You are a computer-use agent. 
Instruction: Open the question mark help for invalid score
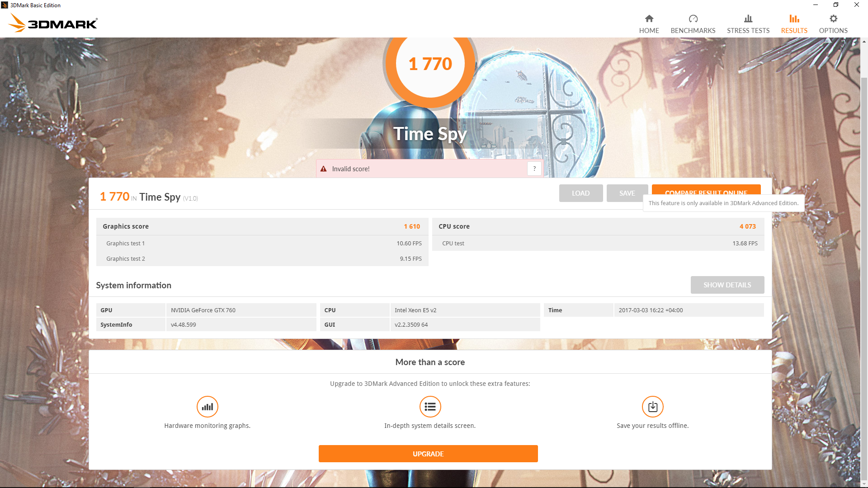pyautogui.click(x=534, y=169)
